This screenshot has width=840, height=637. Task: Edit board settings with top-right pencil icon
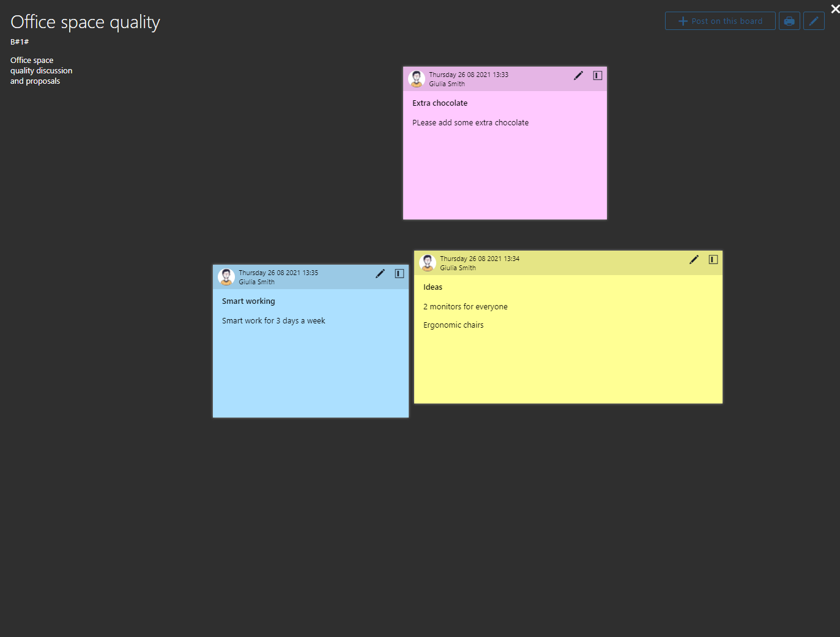[814, 21]
